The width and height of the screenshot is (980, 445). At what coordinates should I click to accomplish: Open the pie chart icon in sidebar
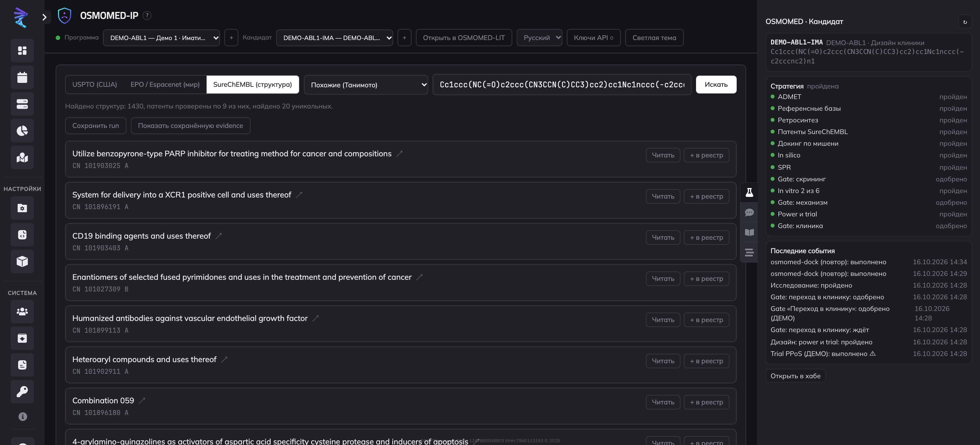pyautogui.click(x=22, y=131)
